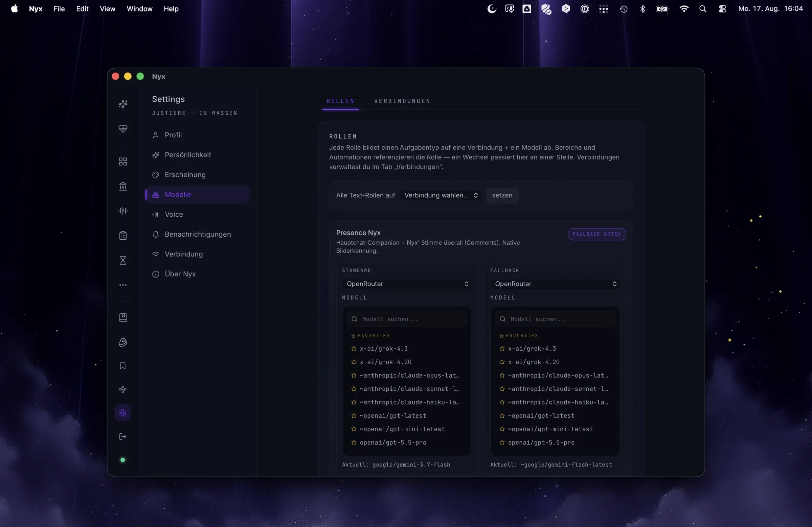
Task: Open the hourglass icon in the sidebar
Action: [123, 260]
